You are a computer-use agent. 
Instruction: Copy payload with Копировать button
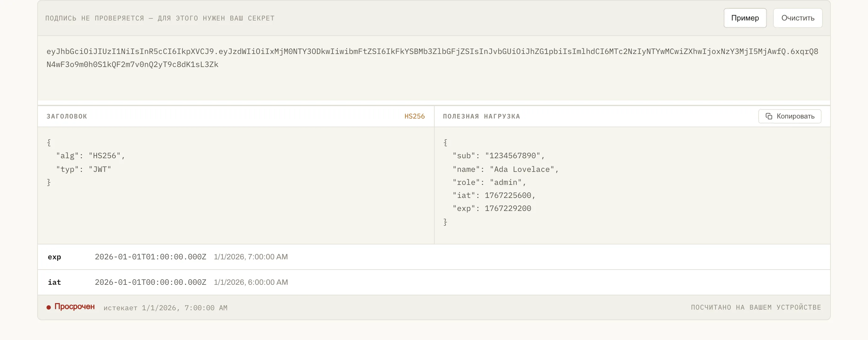(x=790, y=116)
